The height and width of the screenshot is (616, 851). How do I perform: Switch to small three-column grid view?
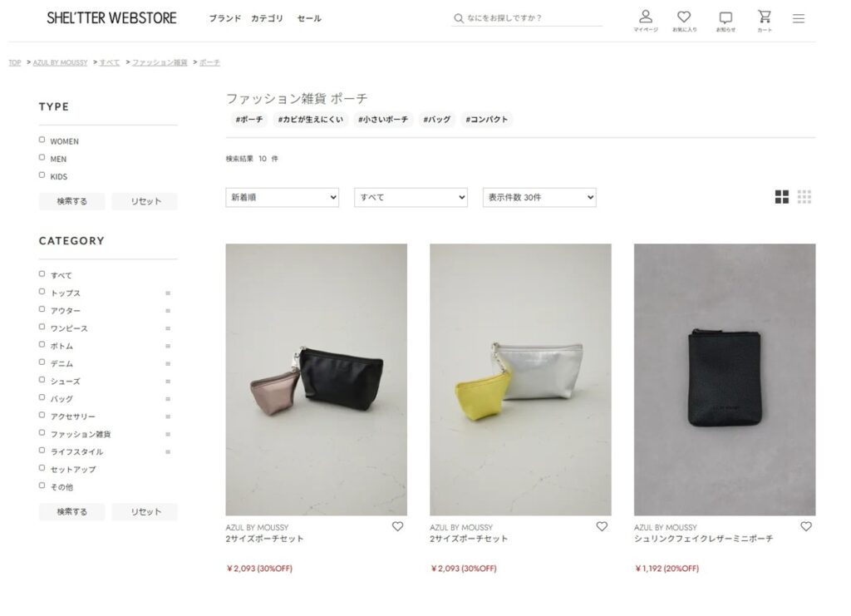(804, 197)
